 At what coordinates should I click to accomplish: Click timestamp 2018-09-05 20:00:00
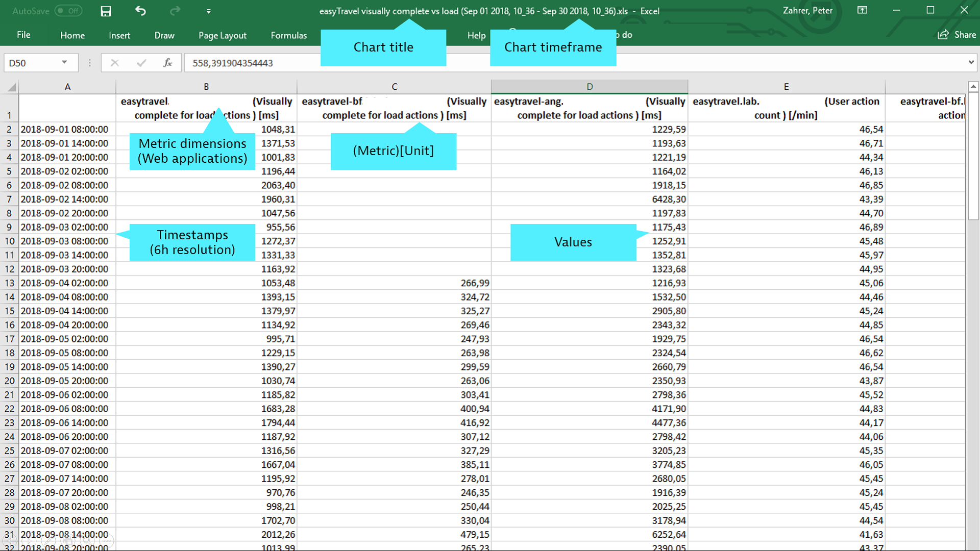[x=67, y=381]
